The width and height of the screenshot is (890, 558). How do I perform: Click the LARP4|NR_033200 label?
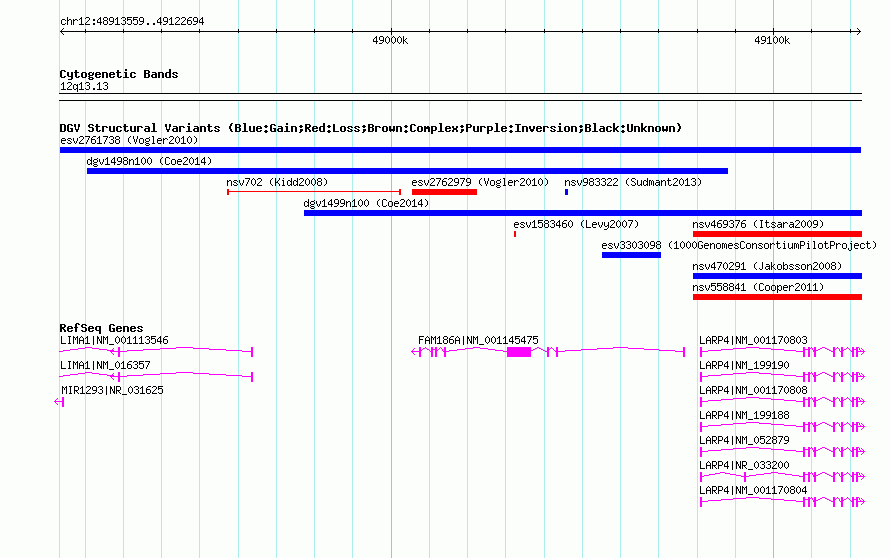click(x=744, y=465)
